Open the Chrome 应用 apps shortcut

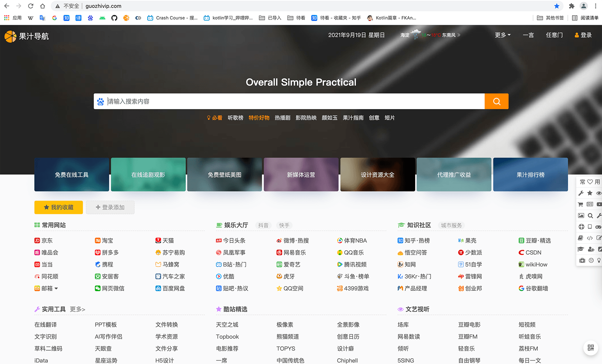13,18
